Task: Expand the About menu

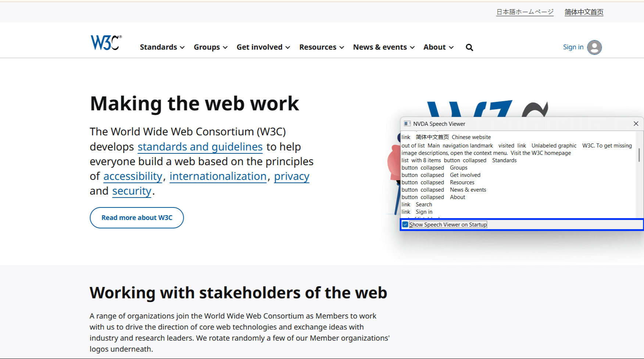Action: 439,47
